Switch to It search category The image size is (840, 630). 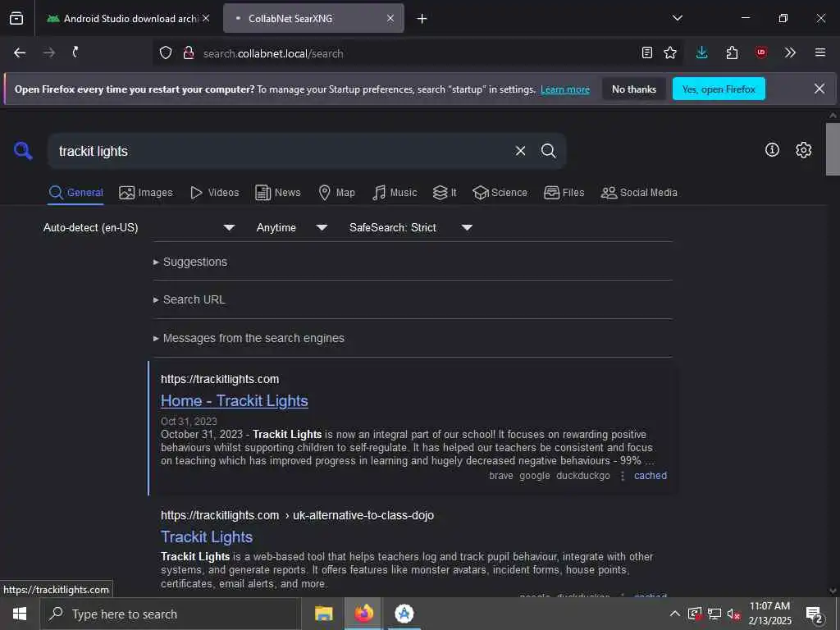[445, 193]
